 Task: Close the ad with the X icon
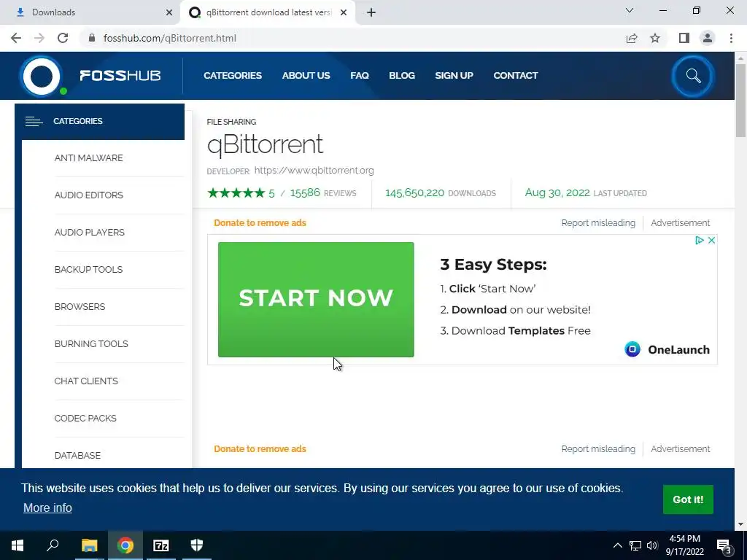[711, 241]
